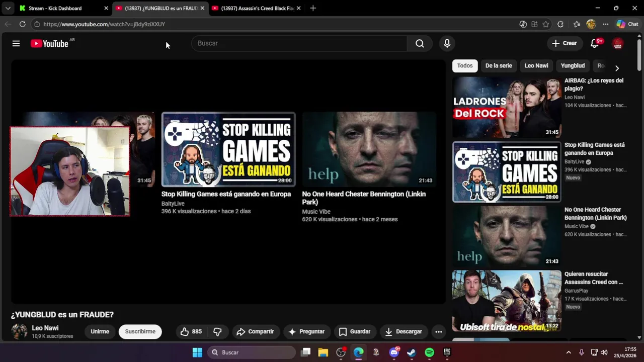The image size is (644, 362).
Task: Click the Windows taskbar Buscar search box
Action: tap(251, 352)
